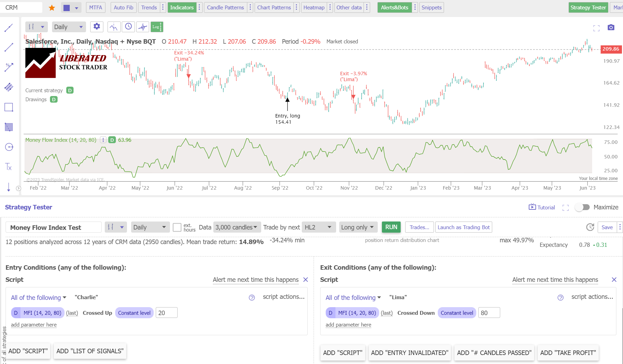
Task: Select the parallel channel drawing tool
Action: tap(9, 87)
